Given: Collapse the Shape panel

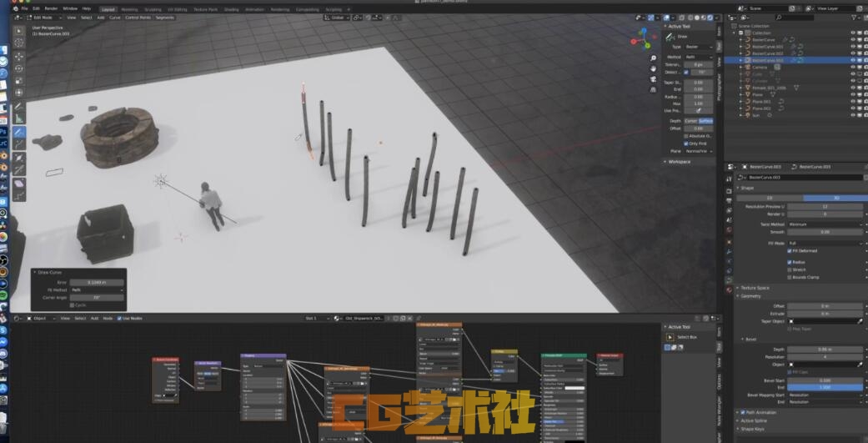Looking at the screenshot, I should pyautogui.click(x=747, y=188).
